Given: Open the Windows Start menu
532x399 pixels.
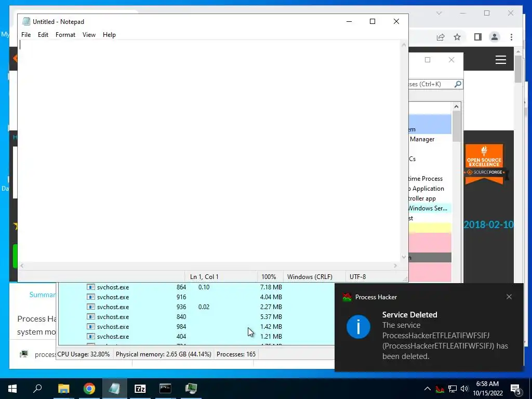Looking at the screenshot, I should tap(12, 389).
